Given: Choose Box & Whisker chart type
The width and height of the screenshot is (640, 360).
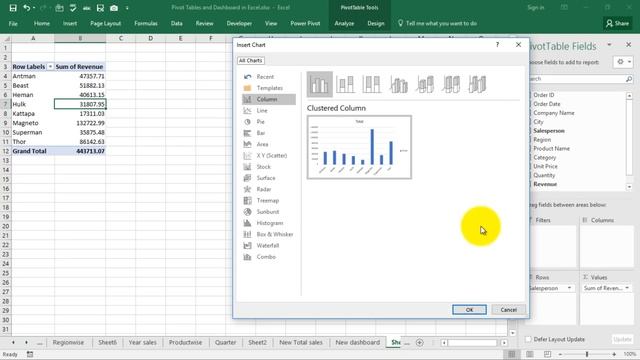Looking at the screenshot, I should [x=269, y=234].
